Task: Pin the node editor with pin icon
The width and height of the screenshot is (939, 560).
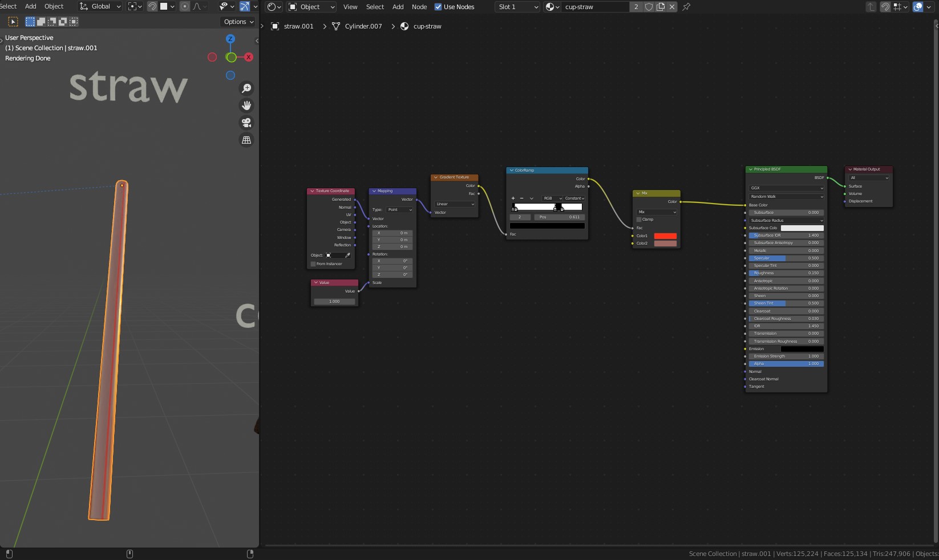Action: click(x=686, y=7)
